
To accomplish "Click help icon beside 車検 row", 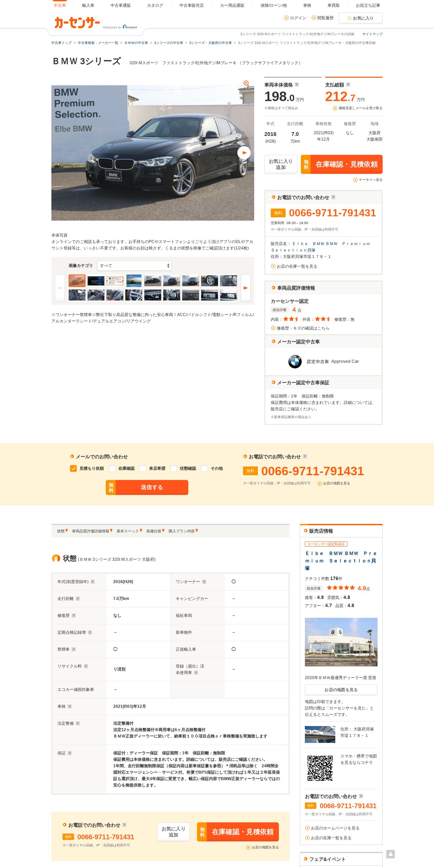I will 70,706.
